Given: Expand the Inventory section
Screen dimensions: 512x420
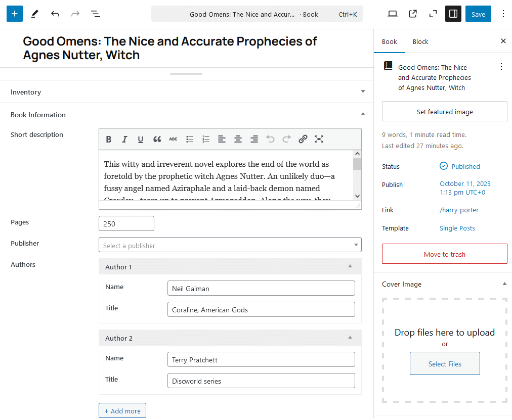Looking at the screenshot, I should point(363,92).
